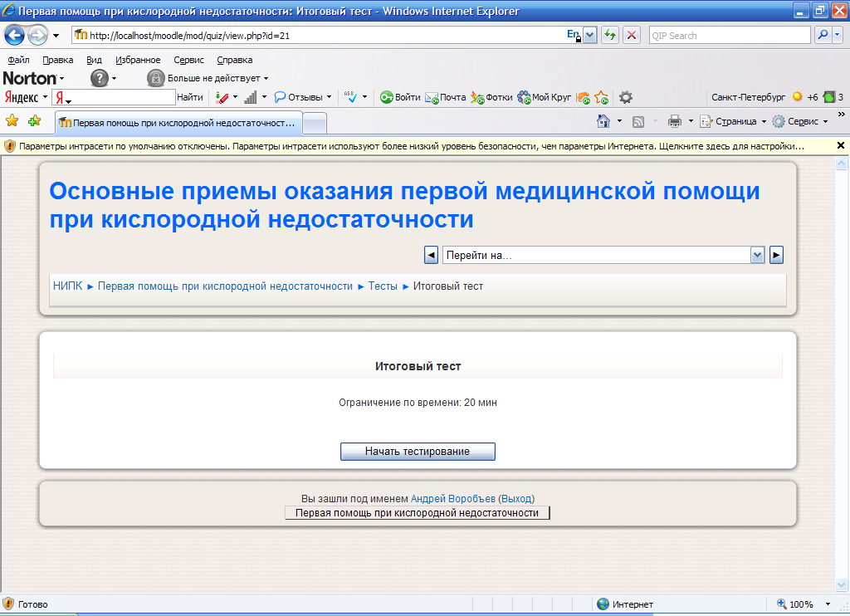Click the status bar shield icon
This screenshot has height=616, width=850.
click(8, 604)
